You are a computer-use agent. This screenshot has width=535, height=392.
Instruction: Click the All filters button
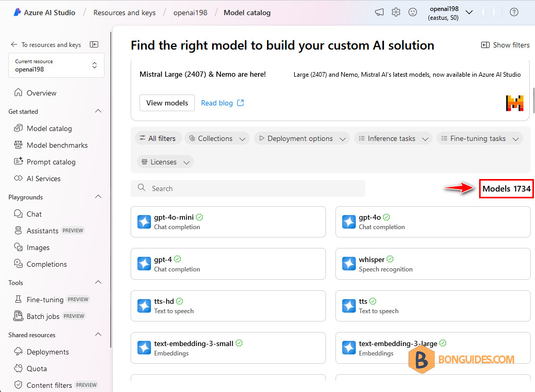coord(158,138)
